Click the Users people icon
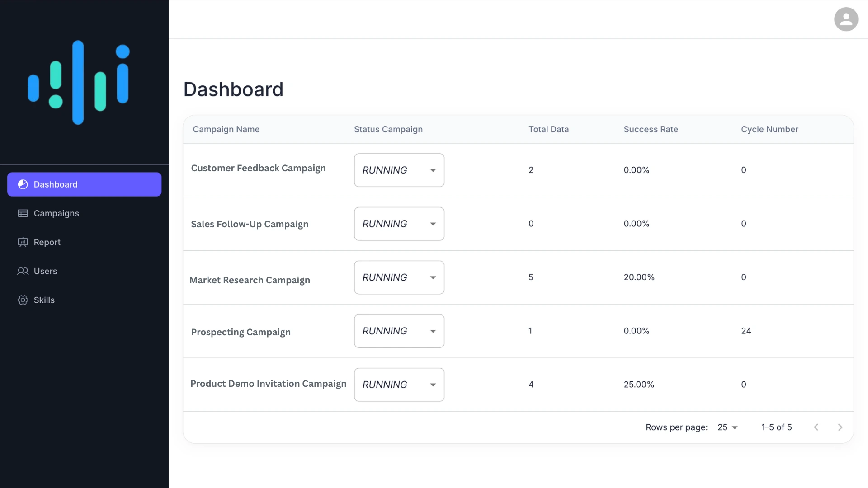The height and width of the screenshot is (488, 868). pos(23,271)
